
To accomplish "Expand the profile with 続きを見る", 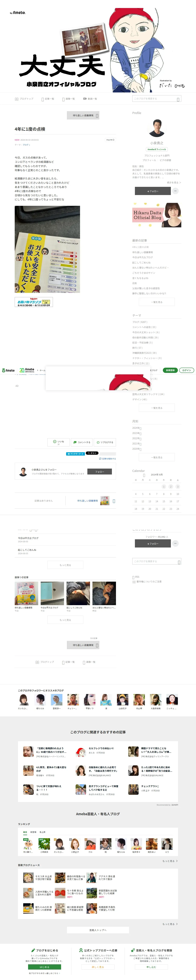I will [174, 183].
